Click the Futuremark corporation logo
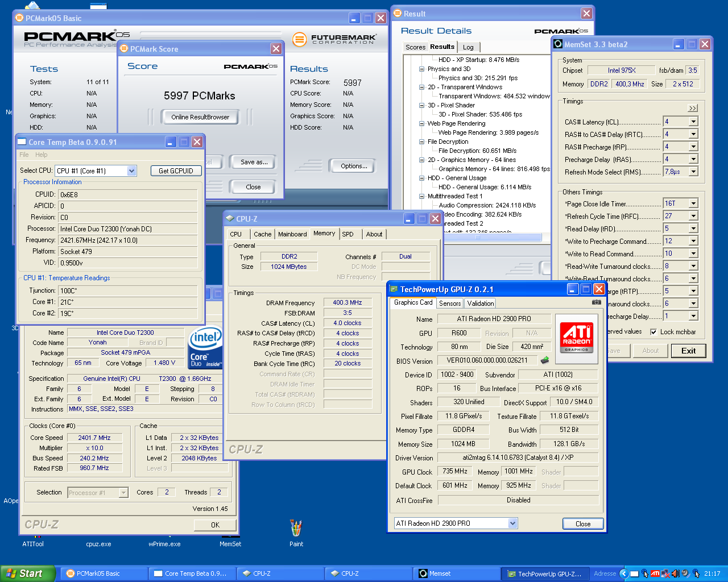Image resolution: width=728 pixels, height=582 pixels. [x=334, y=39]
